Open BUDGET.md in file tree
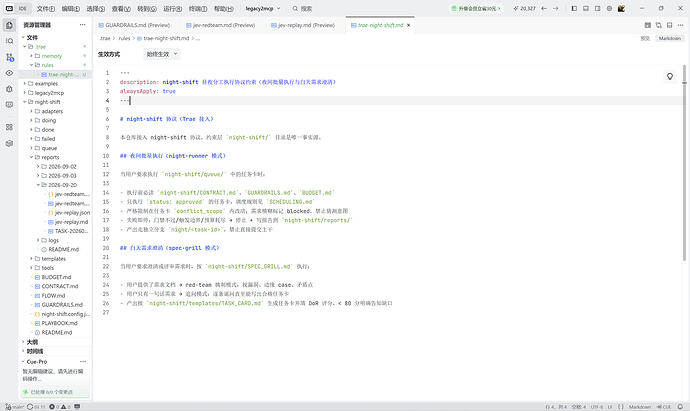 [55, 277]
